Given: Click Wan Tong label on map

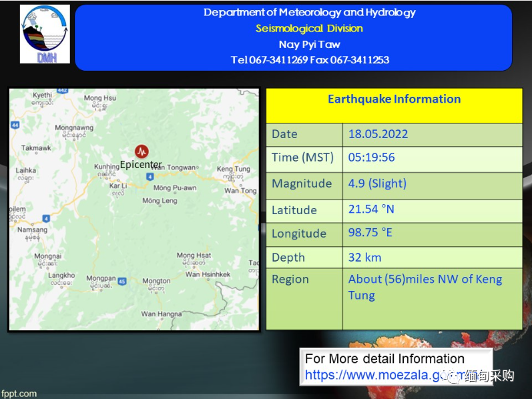Looking at the screenshot, I should pos(240,191).
